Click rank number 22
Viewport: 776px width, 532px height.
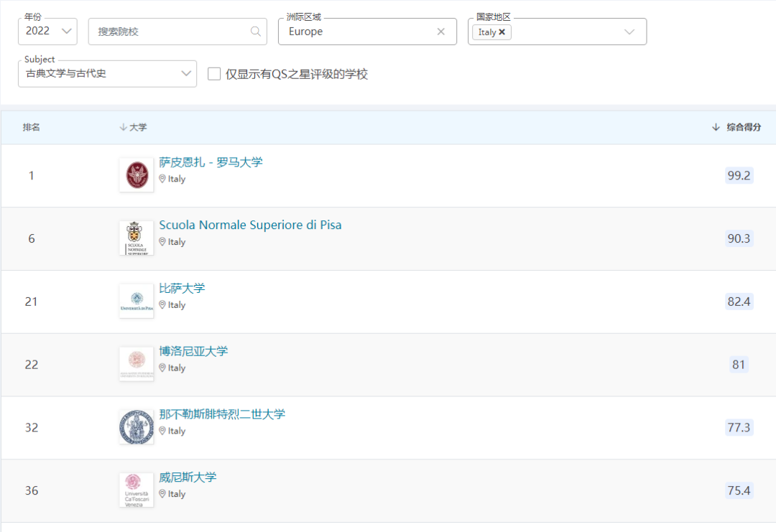coord(32,365)
